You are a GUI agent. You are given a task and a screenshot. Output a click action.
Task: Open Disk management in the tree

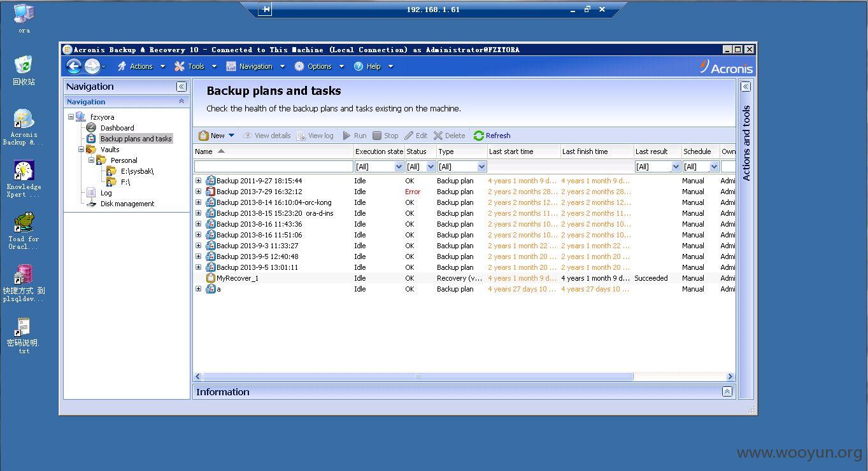point(127,204)
